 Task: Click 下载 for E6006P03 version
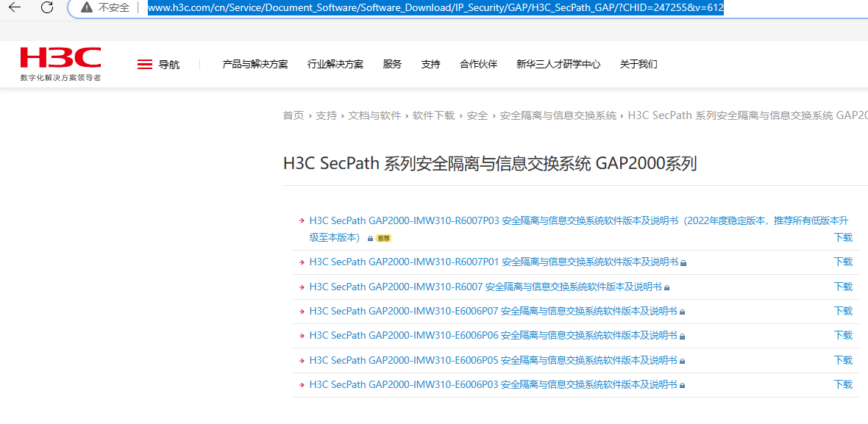pyautogui.click(x=843, y=384)
